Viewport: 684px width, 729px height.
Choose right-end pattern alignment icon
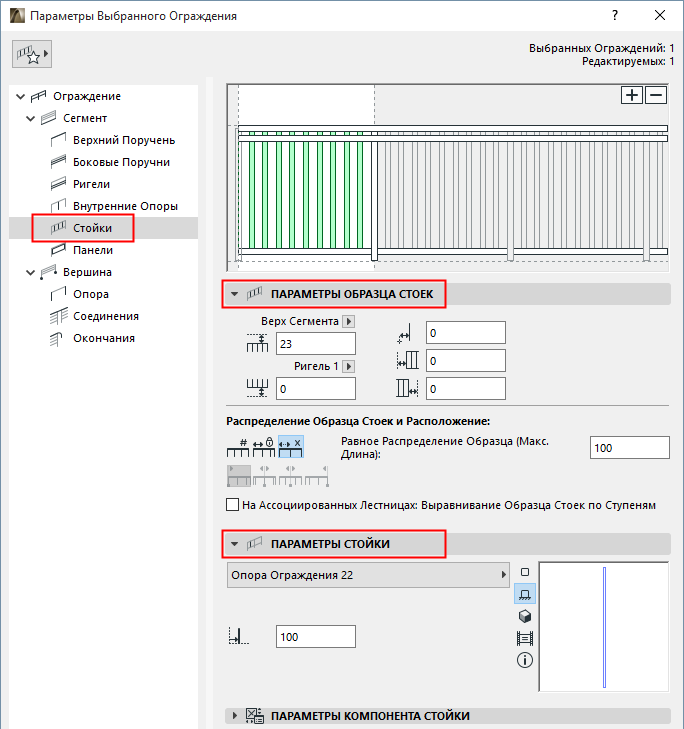(317, 476)
